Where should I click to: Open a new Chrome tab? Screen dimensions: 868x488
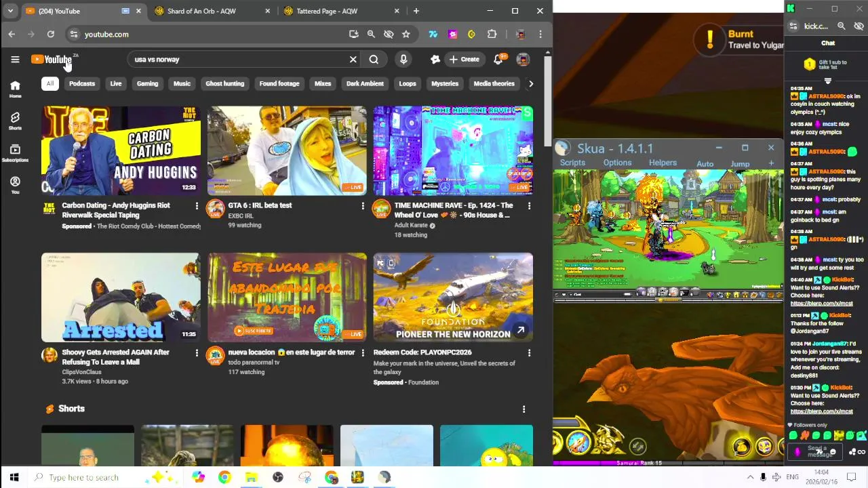[x=416, y=11]
